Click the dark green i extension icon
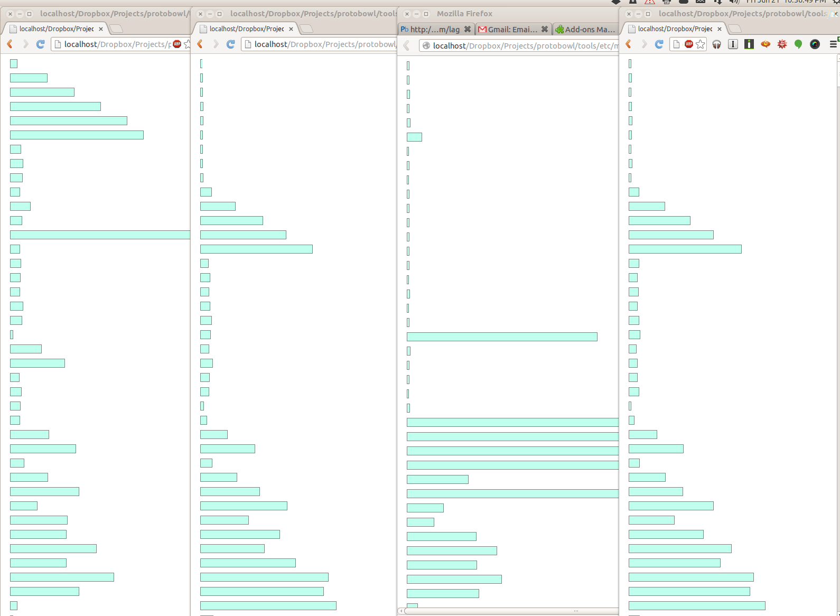The height and width of the screenshot is (616, 840). (749, 44)
